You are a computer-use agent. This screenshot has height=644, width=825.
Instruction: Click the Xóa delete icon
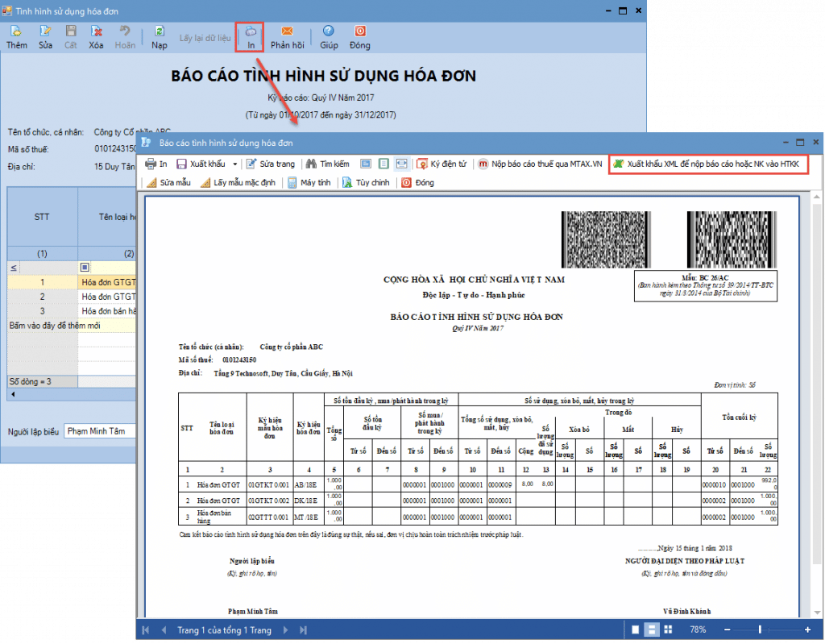[96, 31]
